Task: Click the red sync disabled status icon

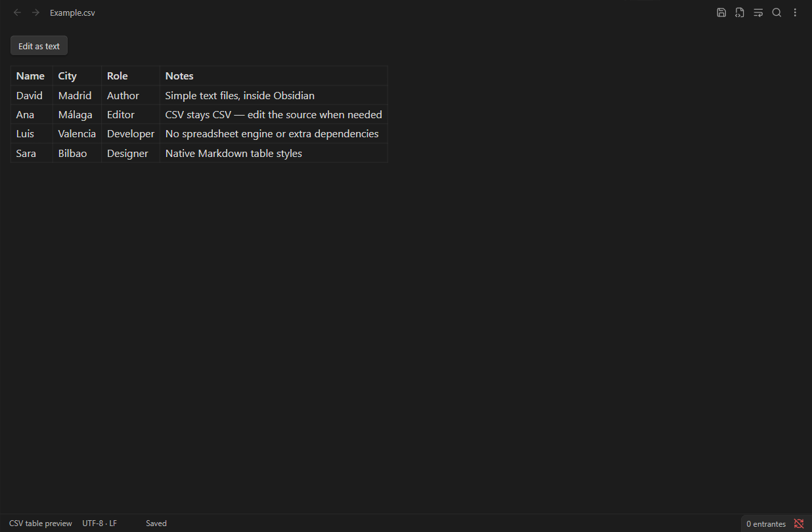Action: 799,523
